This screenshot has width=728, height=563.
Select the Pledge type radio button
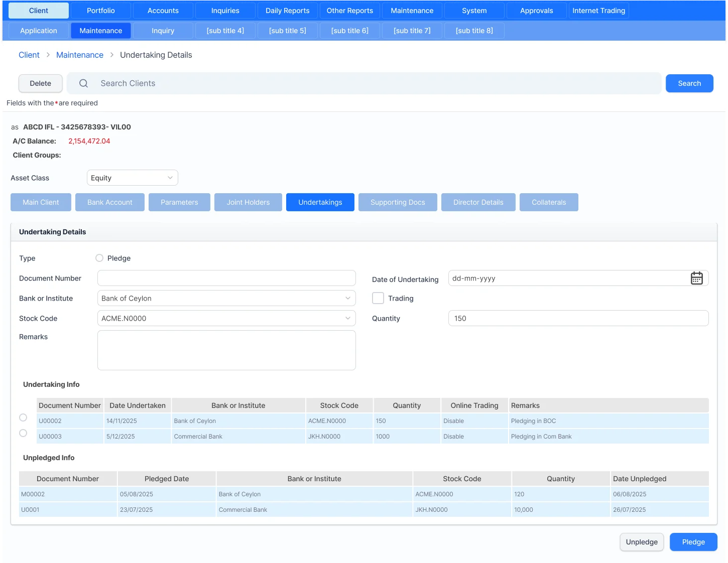[99, 258]
